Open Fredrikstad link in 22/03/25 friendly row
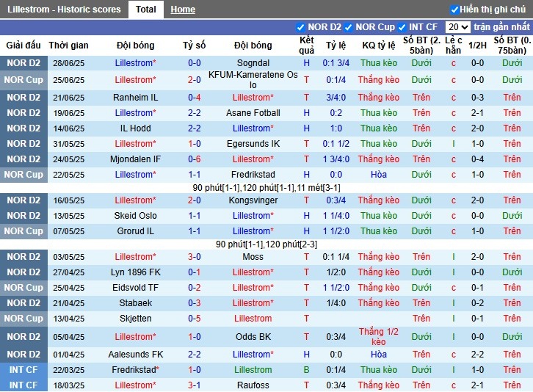Screen dimensions: 533x392 pos(135,370)
